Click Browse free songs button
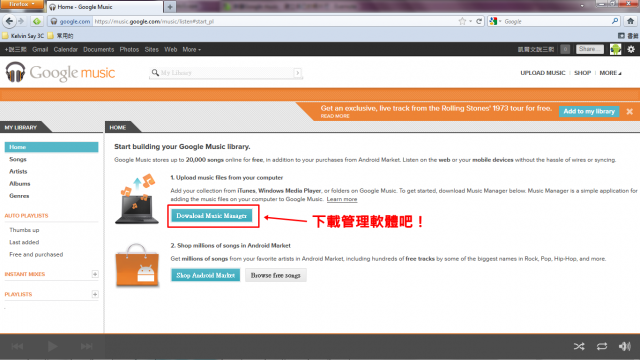The height and width of the screenshot is (360, 640). point(276,275)
